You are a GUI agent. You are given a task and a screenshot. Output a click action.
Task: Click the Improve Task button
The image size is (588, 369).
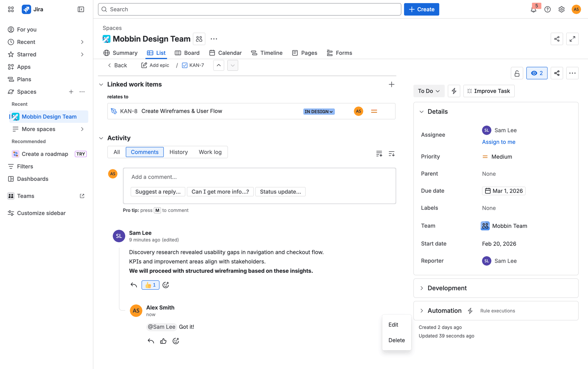tap(489, 91)
